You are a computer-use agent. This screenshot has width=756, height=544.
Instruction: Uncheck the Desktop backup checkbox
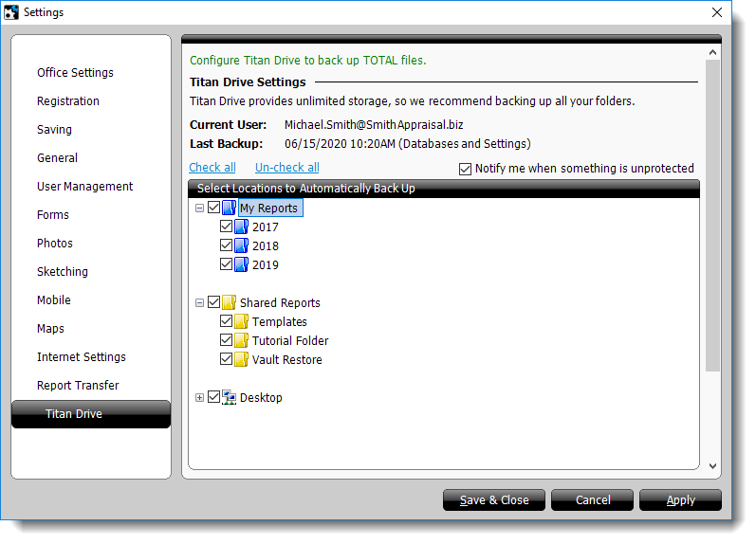pyautogui.click(x=213, y=398)
